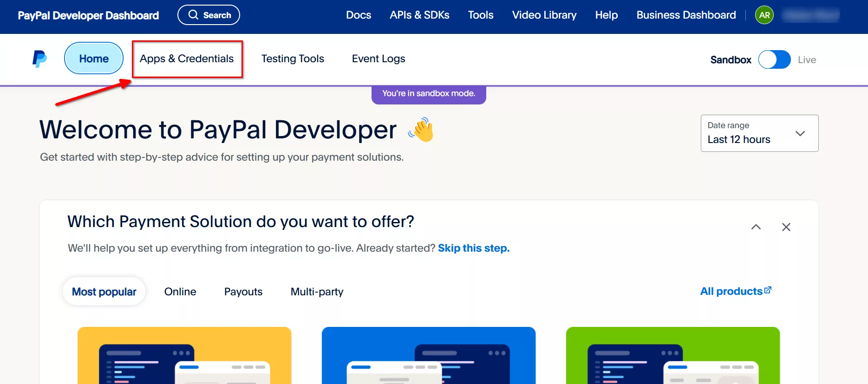This screenshot has width=868, height=384.
Task: Open the Event Logs tab
Action: 378,59
